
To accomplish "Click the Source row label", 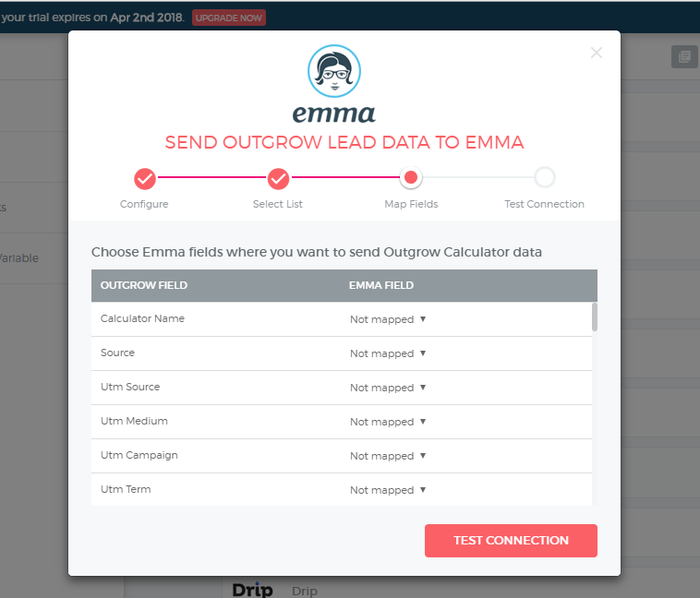I will 117,353.
